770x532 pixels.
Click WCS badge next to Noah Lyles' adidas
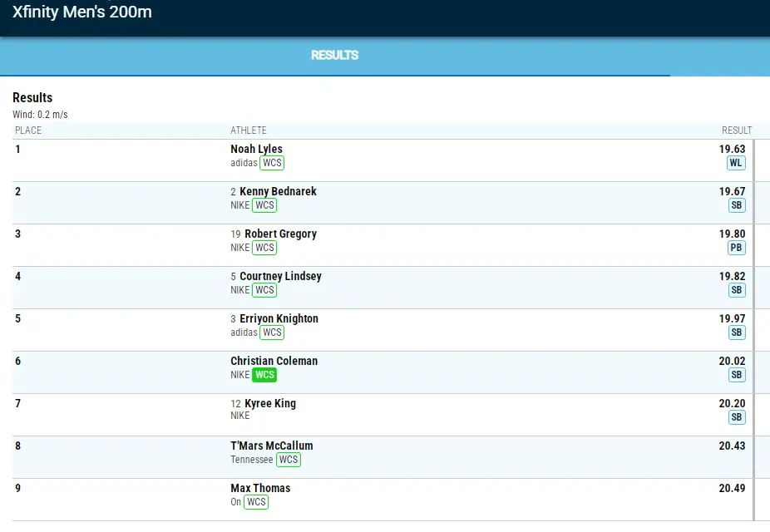272,163
